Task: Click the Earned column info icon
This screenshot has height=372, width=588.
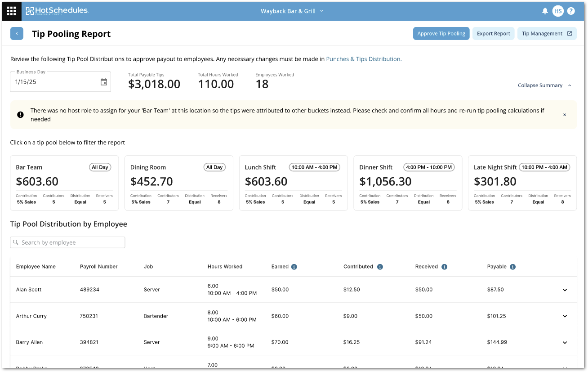Action: pos(294,267)
